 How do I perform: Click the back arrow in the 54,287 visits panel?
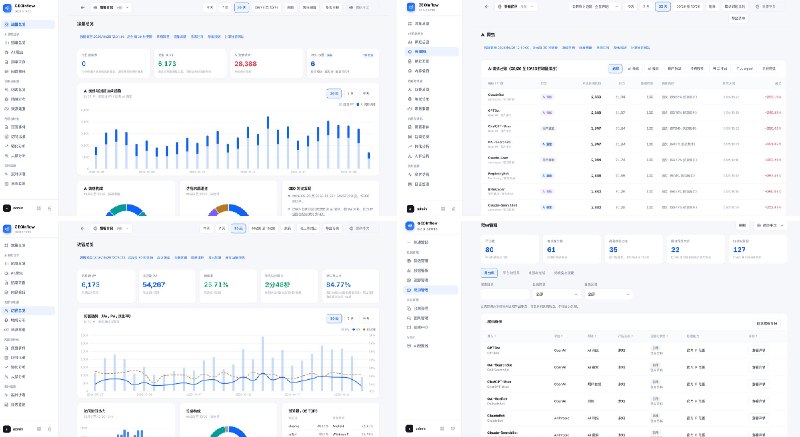(x=83, y=228)
